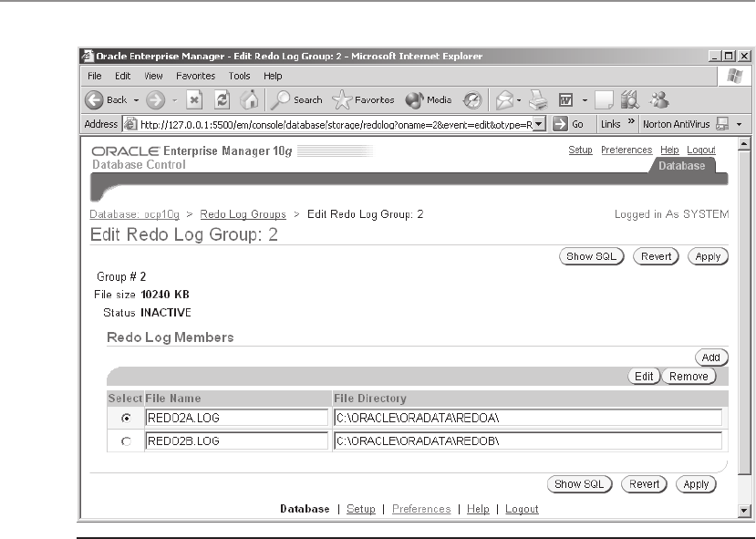
Task: Click the Internet Explorer title bar icon
Action: pos(88,56)
